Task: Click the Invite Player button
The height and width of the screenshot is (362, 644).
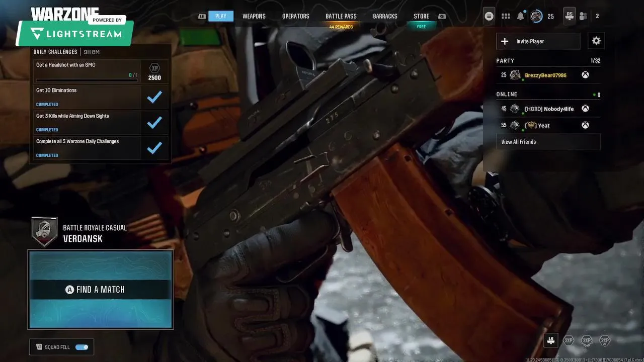Action: (538, 41)
